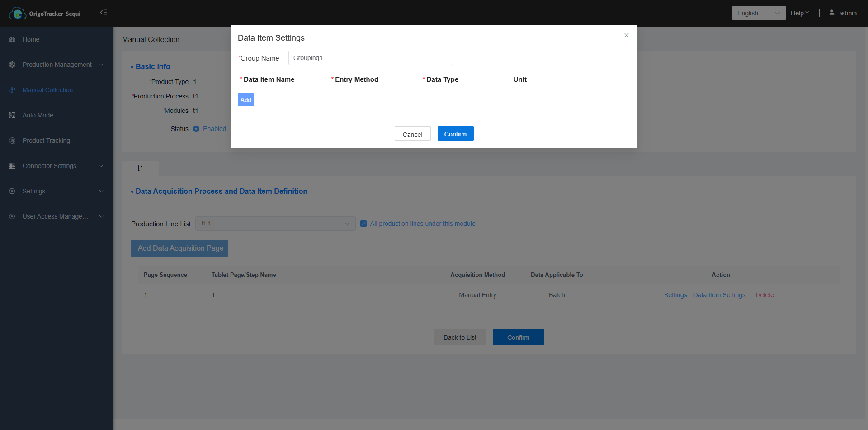Click the Production Management sidebar icon
This screenshot has width=868, height=430.
coord(12,65)
